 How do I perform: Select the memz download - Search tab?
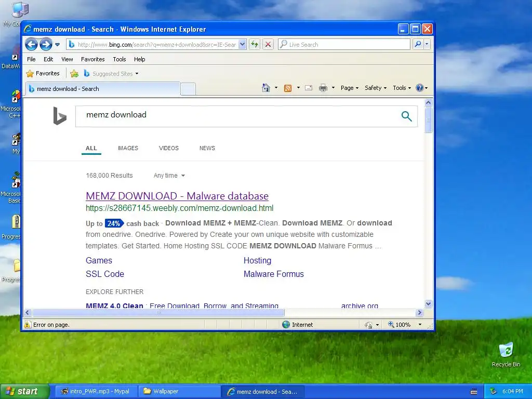pyautogui.click(x=102, y=89)
